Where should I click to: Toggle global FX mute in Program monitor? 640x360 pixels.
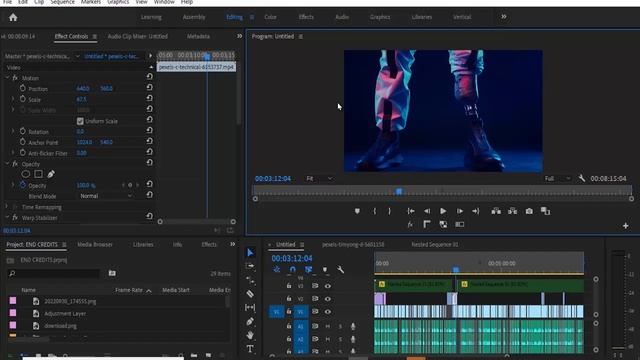tap(410, 224)
